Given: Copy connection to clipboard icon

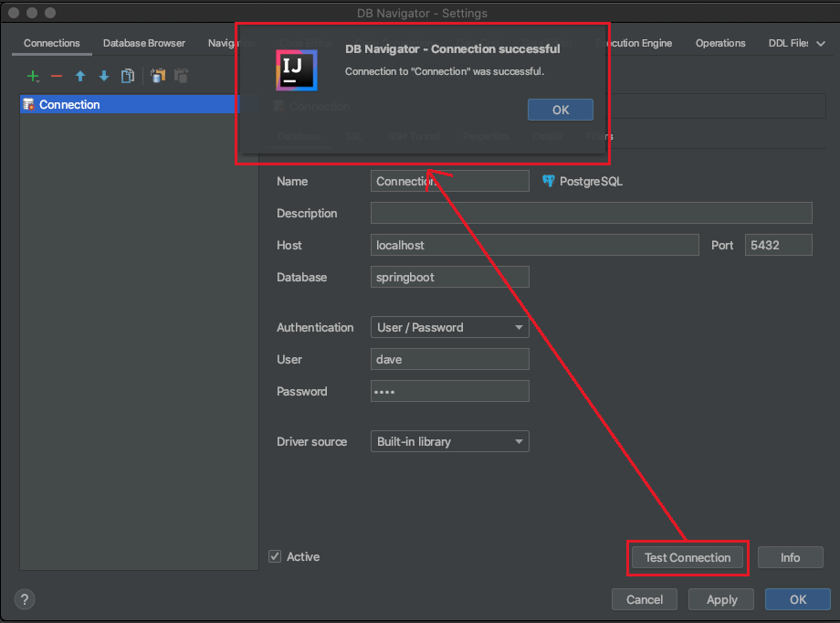Looking at the screenshot, I should click(157, 76).
